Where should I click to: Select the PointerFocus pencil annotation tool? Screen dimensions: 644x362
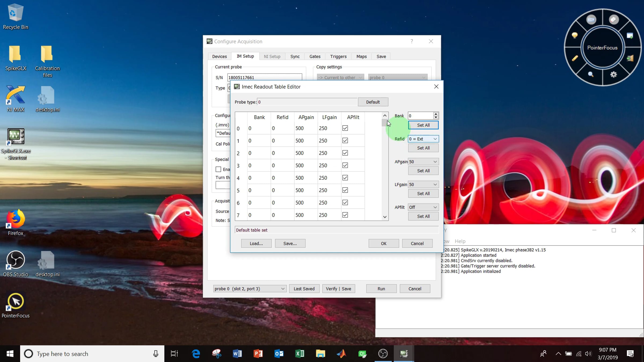(x=575, y=58)
